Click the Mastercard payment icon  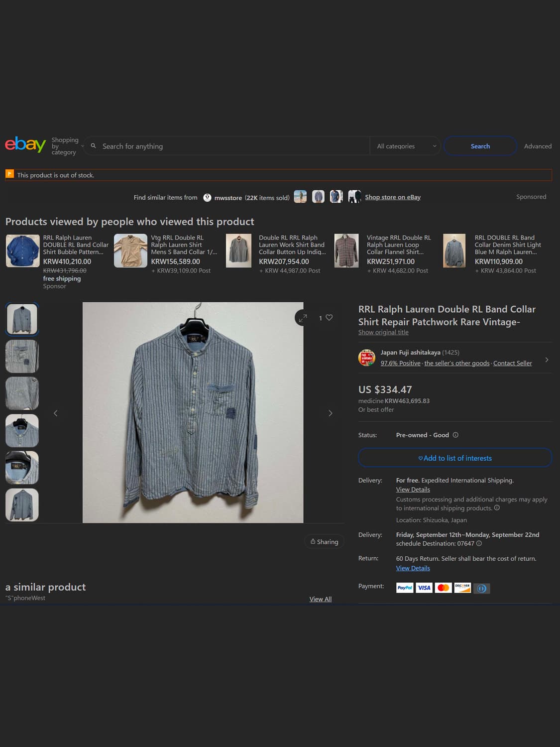tap(443, 588)
